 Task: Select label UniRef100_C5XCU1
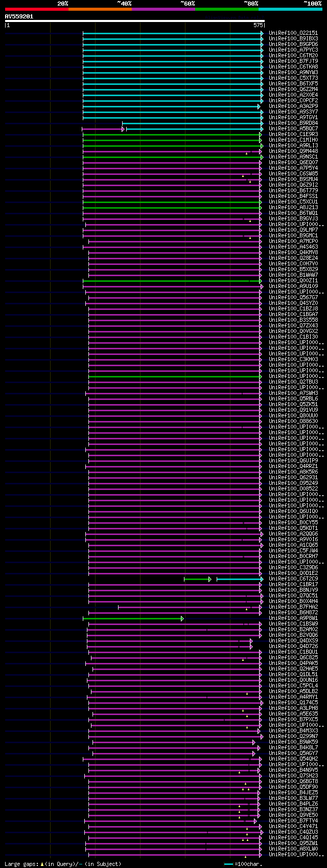tap(293, 202)
